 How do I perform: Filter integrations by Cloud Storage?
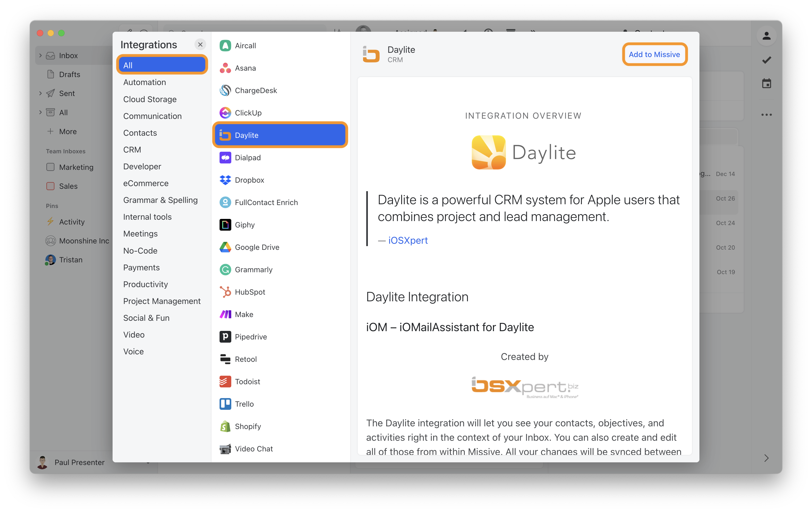[162, 99]
